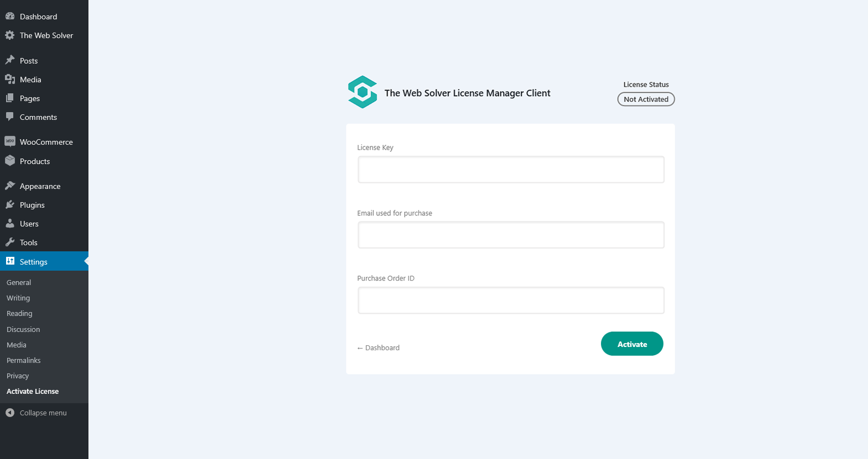
Task: Focus the Purchase Order ID field
Action: (511, 300)
